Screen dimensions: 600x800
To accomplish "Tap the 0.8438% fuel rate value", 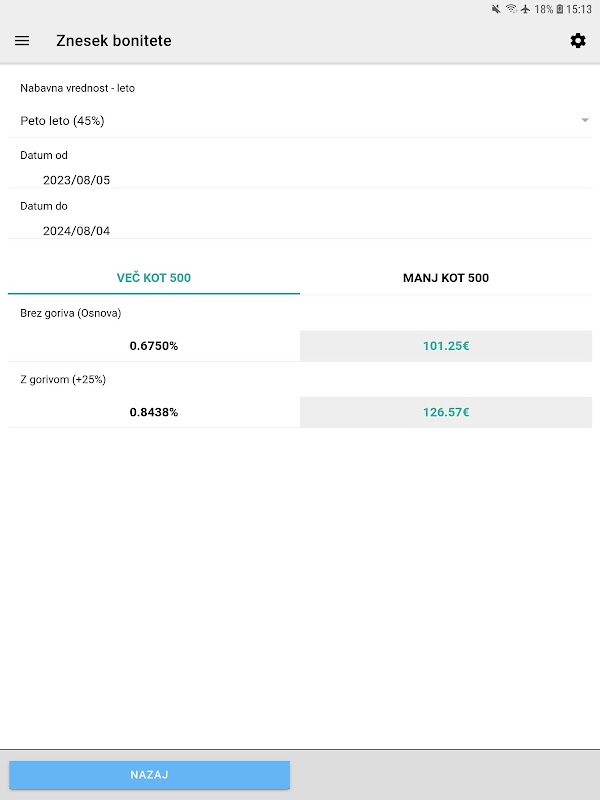I will 154,411.
